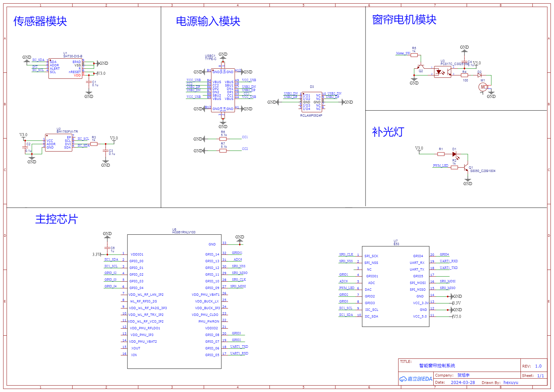Image resolution: width=554 pixels, height=392 pixels.
Task: Select capacitor C3 right of R3
Action: (x=106, y=151)
